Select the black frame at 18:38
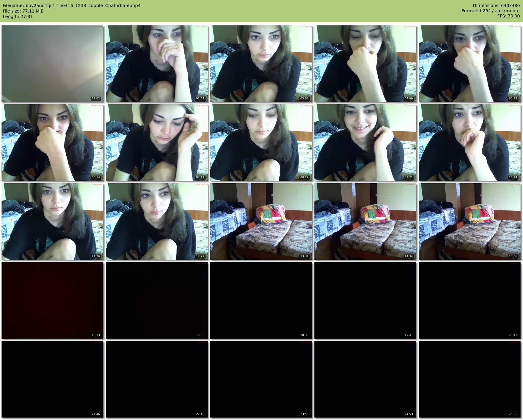The height and width of the screenshot is (420, 523). click(261, 300)
